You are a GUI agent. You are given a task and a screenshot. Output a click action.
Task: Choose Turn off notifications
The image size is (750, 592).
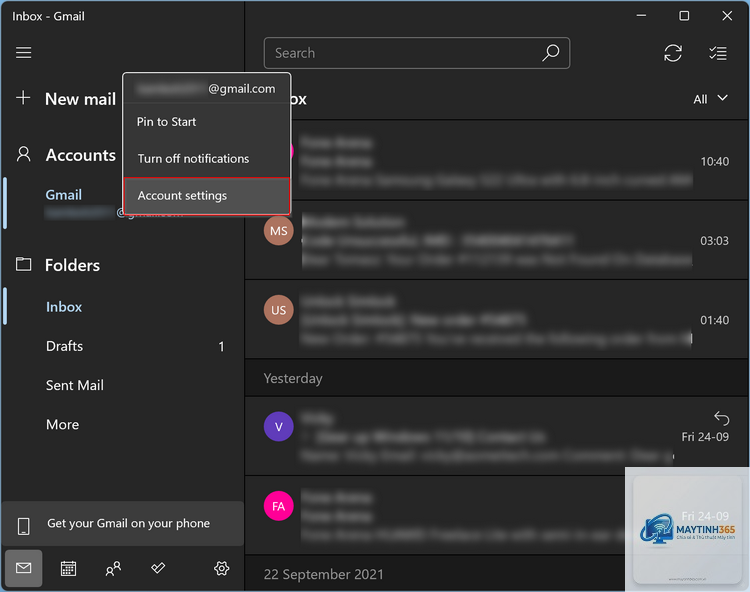(207, 159)
